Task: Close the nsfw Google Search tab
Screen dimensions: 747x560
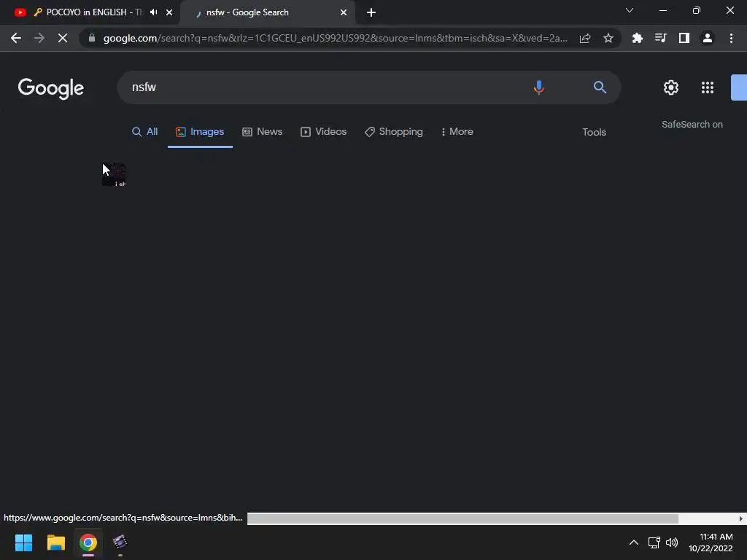Action: click(344, 12)
